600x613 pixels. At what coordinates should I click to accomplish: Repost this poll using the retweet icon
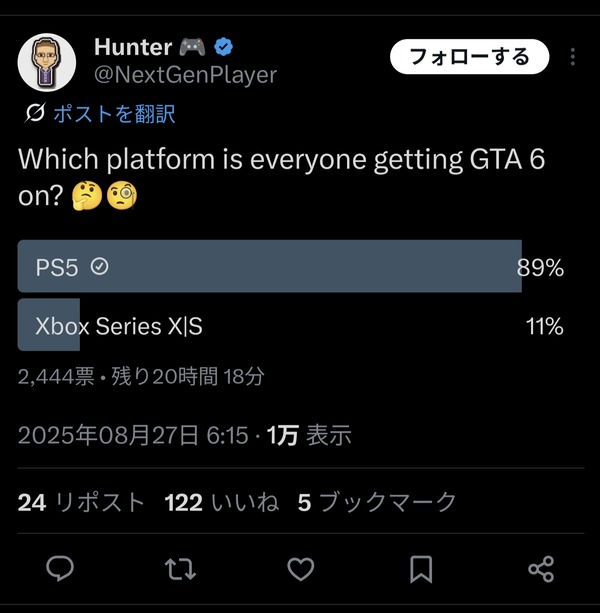180,569
